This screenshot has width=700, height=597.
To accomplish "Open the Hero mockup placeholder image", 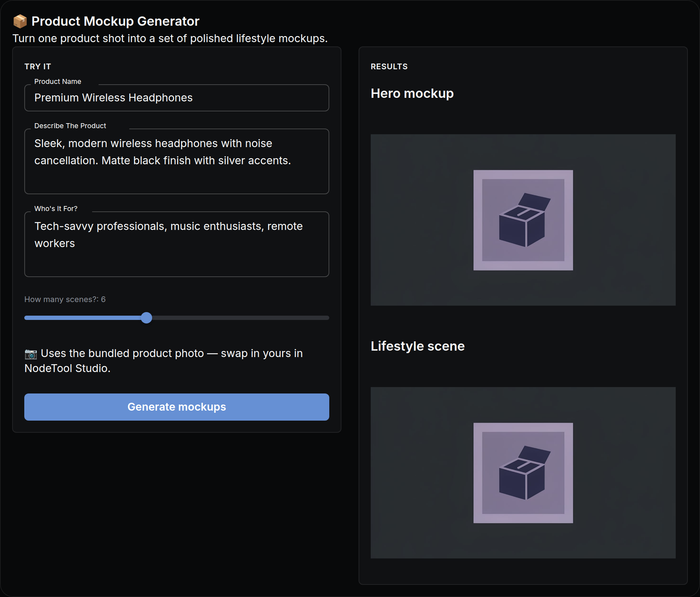I will click(523, 220).
